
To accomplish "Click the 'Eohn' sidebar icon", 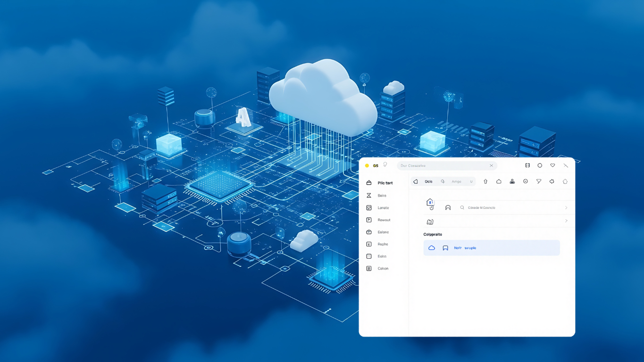I will (x=369, y=256).
